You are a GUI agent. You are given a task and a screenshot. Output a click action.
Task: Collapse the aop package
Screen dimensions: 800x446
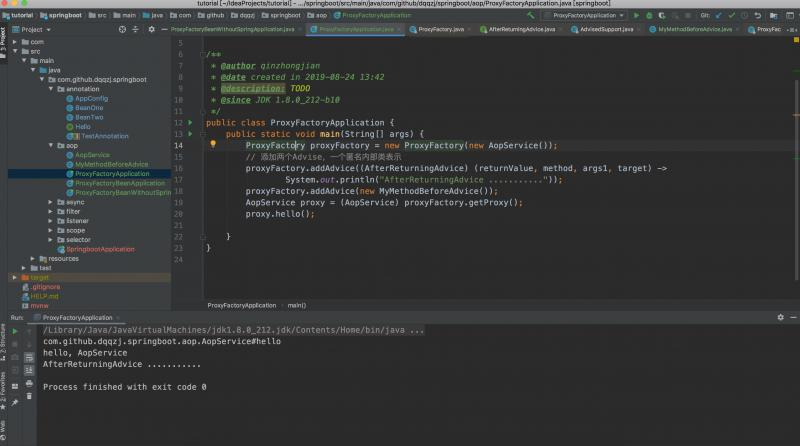tap(51, 145)
